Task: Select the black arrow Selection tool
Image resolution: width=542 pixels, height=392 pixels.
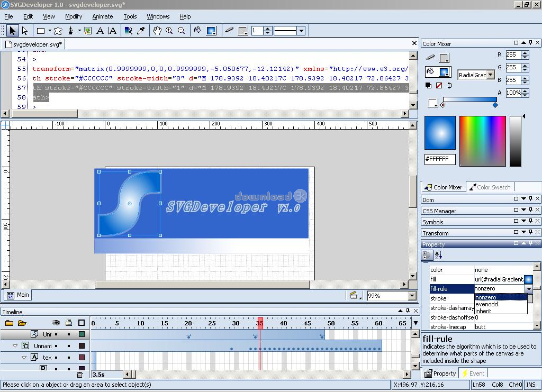Action: click(x=12, y=31)
